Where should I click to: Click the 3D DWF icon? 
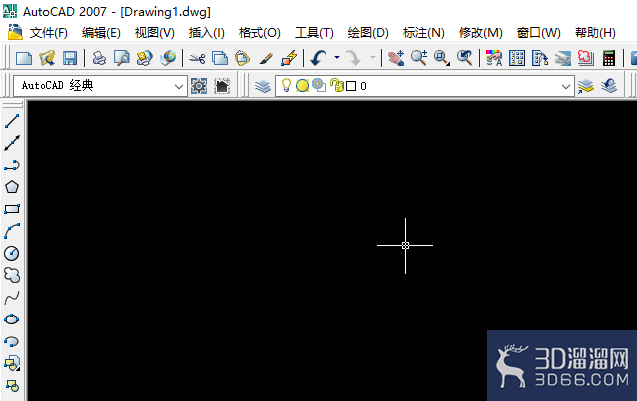coord(168,58)
